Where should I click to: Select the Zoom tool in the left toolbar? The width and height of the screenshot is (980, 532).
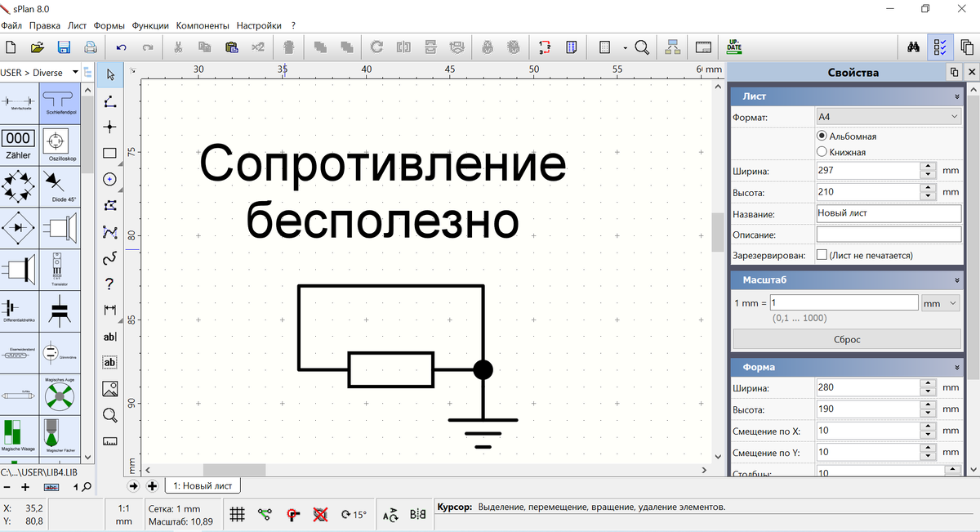(109, 414)
